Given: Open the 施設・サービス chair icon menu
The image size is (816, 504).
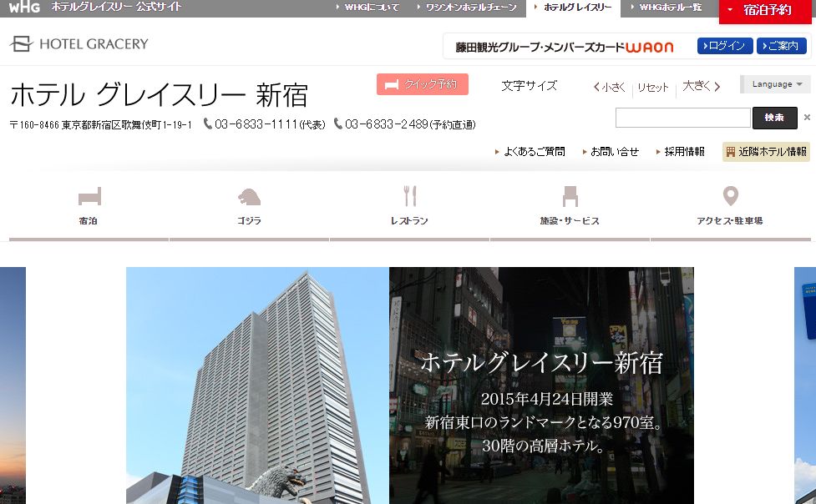Looking at the screenshot, I should click(x=570, y=206).
